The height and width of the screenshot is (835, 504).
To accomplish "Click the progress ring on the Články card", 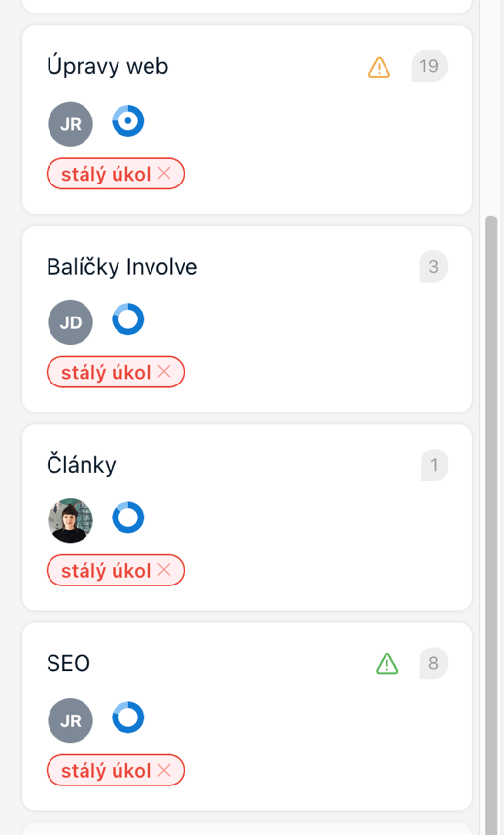I will tap(128, 518).
